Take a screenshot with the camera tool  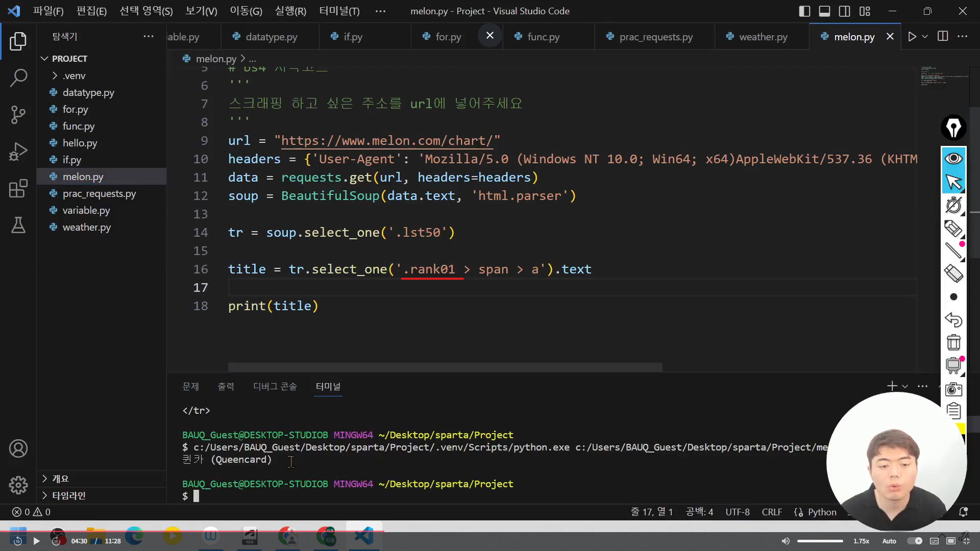[953, 389]
